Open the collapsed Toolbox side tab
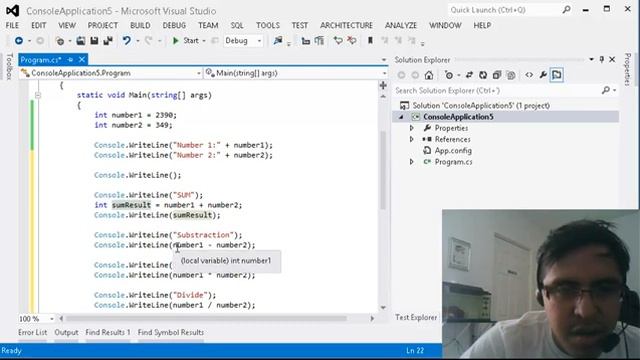Screen dimensions: 640x360 coord(10,66)
